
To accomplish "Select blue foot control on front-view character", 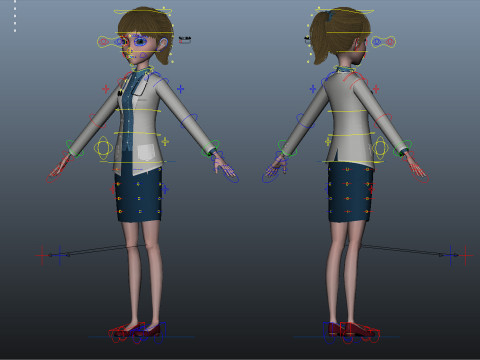I will tap(149, 333).
